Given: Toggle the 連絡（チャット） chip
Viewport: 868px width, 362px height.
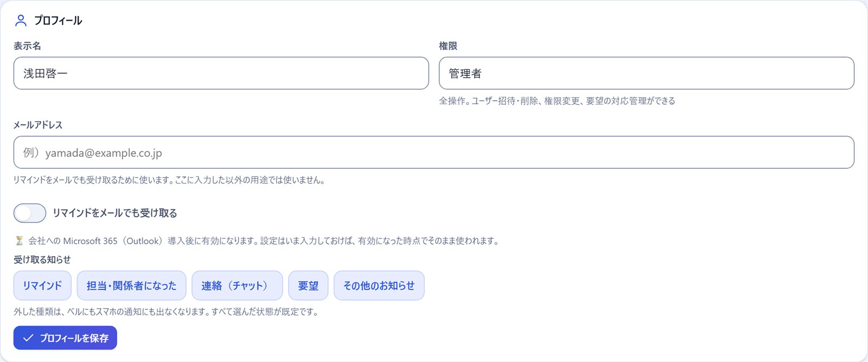Looking at the screenshot, I should point(237,285).
